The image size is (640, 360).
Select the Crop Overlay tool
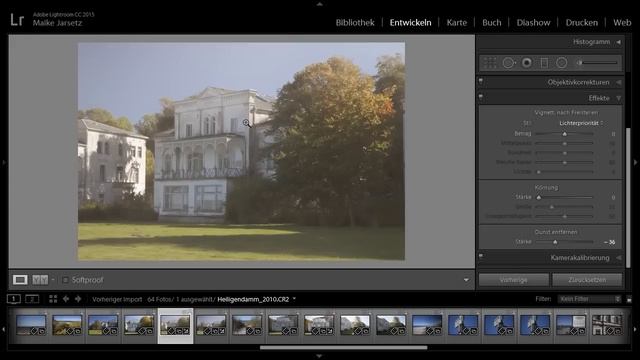[x=490, y=63]
